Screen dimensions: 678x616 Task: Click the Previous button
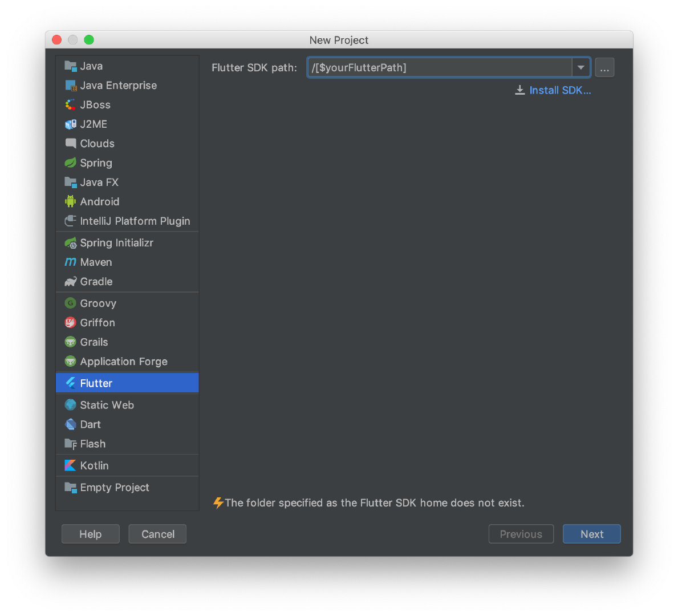[x=521, y=534]
